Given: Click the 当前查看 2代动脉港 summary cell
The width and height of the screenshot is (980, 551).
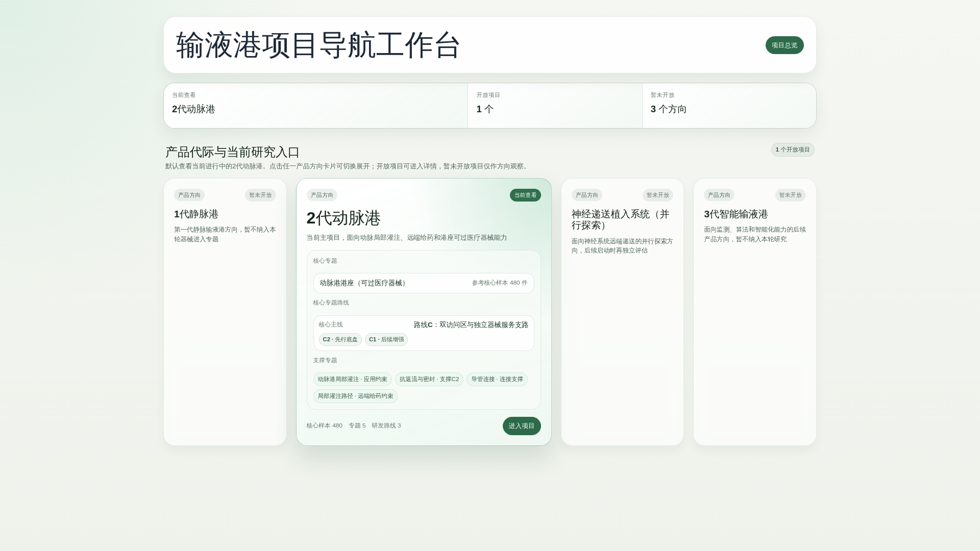Looking at the screenshot, I should tap(316, 106).
